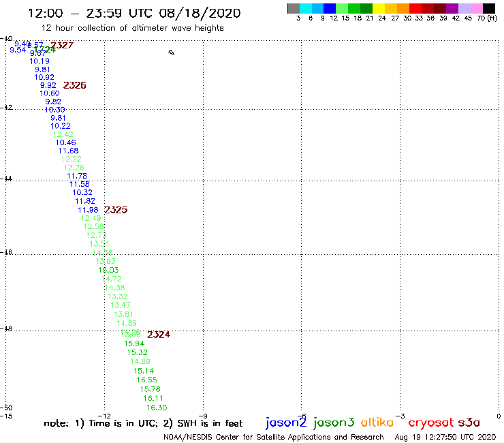Click the blue value 10.19
The image size is (504, 443).
[x=40, y=61]
